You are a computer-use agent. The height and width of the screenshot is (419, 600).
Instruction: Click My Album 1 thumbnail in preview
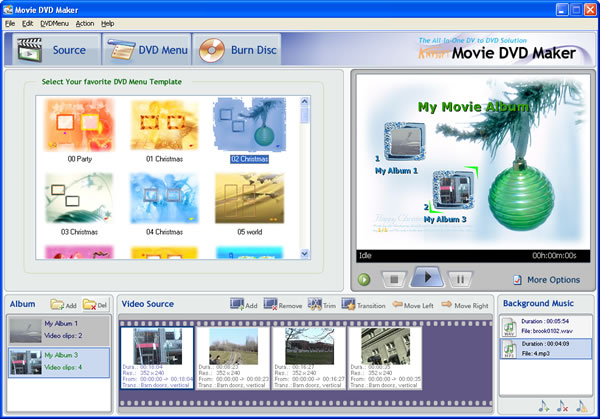tap(404, 141)
